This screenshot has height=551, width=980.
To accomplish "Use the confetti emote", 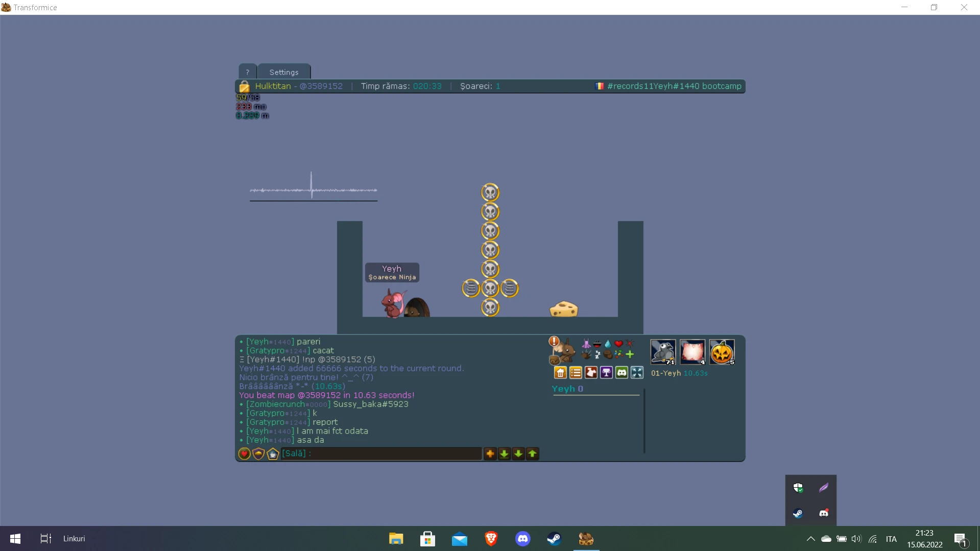I will coord(618,354).
